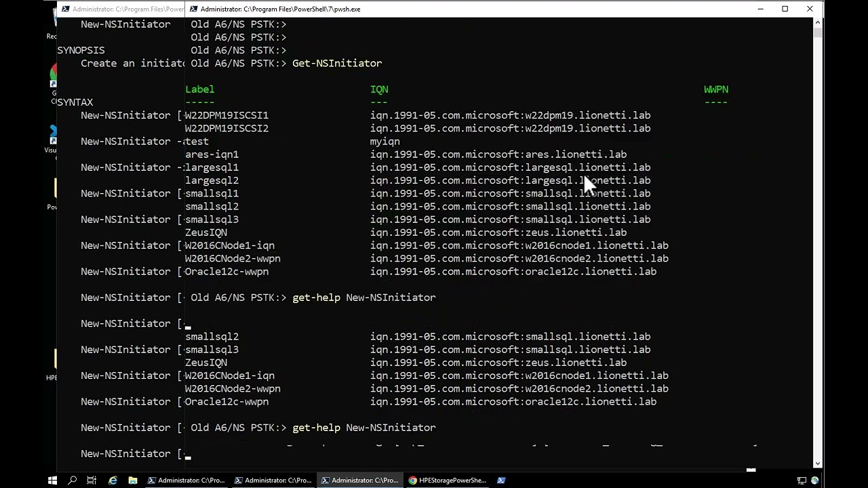Click the myiqn value
The width and height of the screenshot is (868, 488).
(x=385, y=142)
